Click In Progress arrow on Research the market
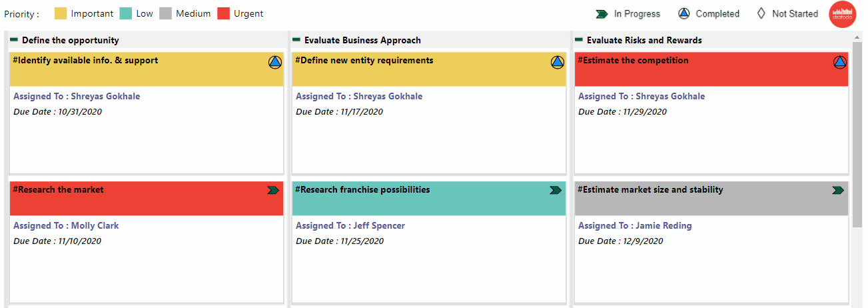 272,191
